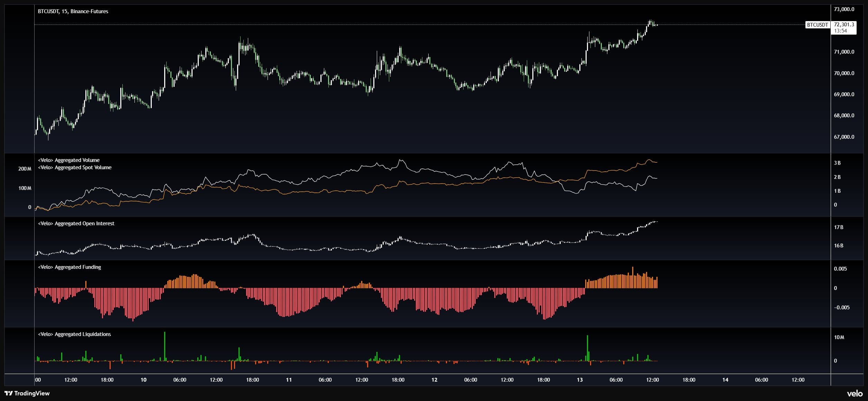The height and width of the screenshot is (401, 868).
Task: Click the tallest green liquidation spike on the 13th
Action: [x=587, y=347]
